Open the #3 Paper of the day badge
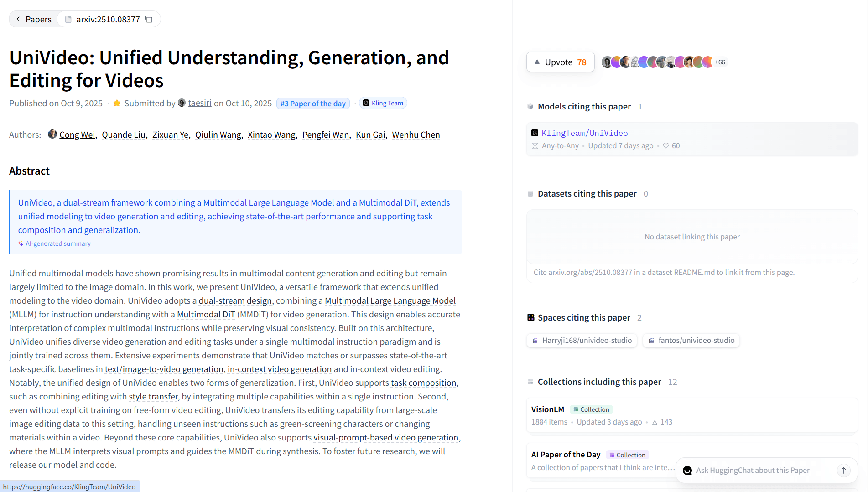 coord(313,104)
